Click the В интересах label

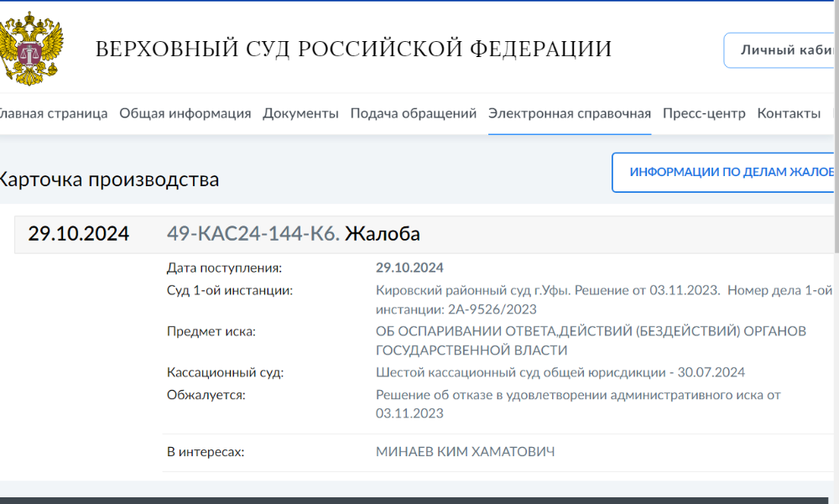206,451
